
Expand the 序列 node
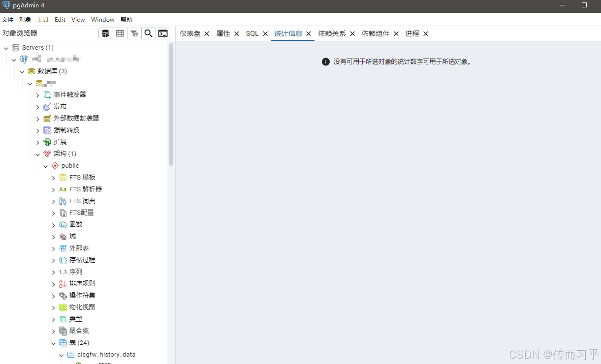pyautogui.click(x=53, y=272)
